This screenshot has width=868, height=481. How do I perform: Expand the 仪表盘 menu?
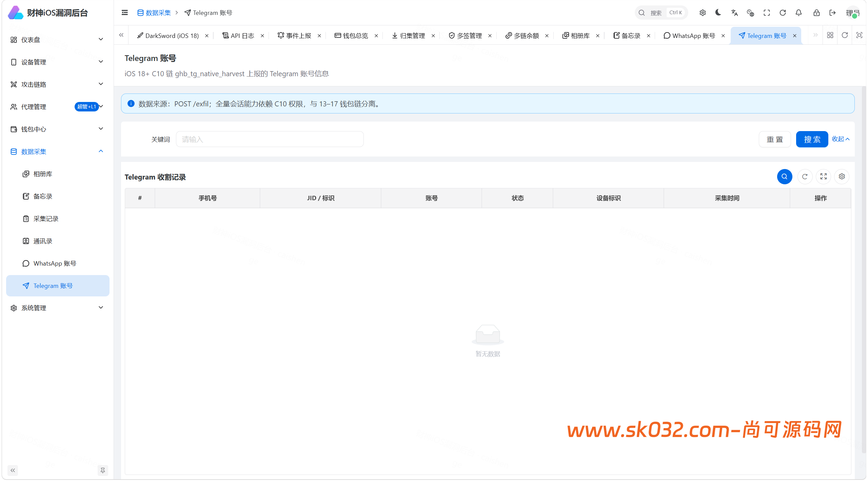pyautogui.click(x=57, y=40)
